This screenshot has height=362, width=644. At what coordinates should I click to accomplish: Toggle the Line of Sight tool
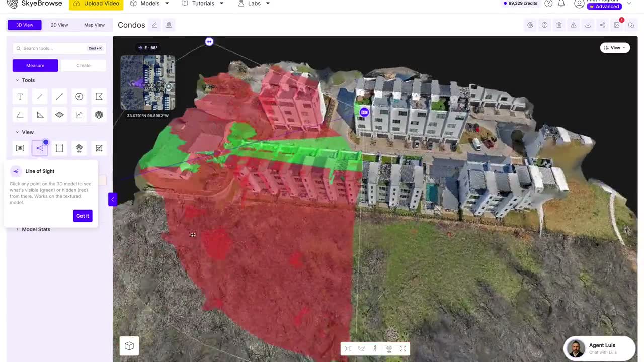(40, 148)
